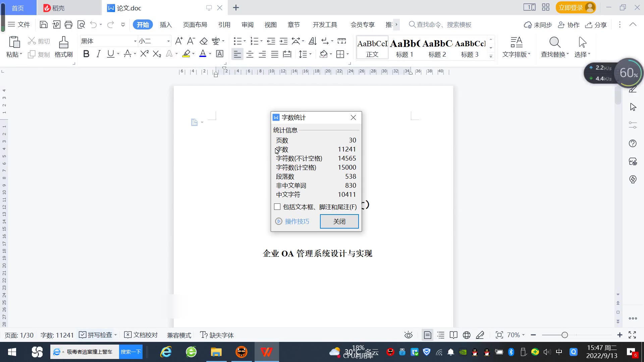Click the Bold formatting icon

pyautogui.click(x=86, y=54)
